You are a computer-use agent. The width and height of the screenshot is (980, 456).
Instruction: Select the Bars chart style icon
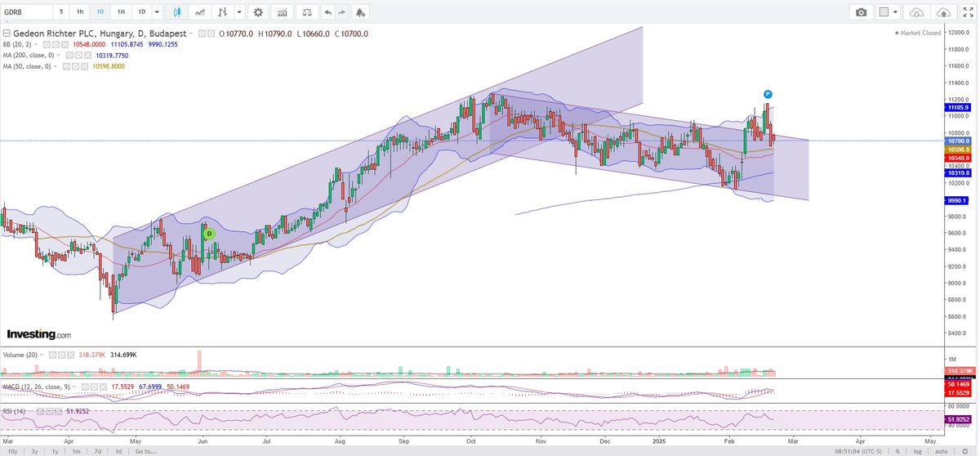[222, 12]
